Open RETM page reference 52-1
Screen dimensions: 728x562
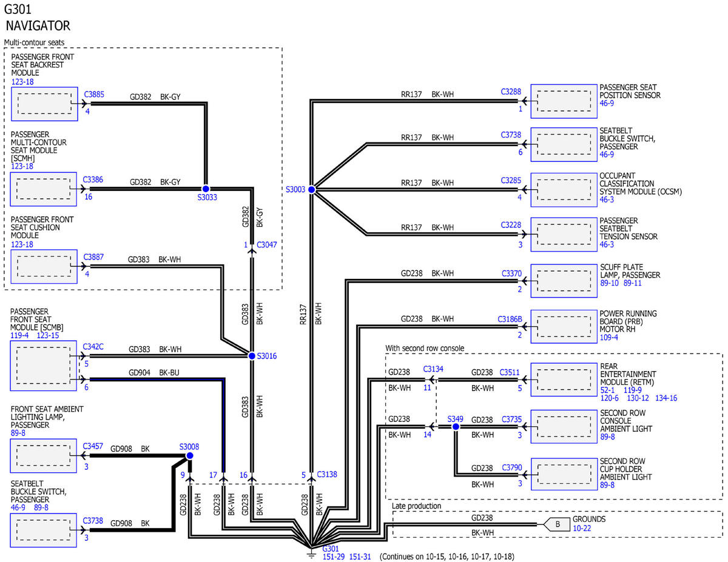coord(607,390)
